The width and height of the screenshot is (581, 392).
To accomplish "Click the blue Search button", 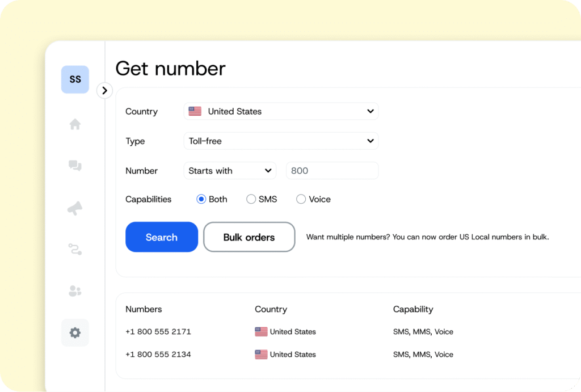I will coord(162,237).
